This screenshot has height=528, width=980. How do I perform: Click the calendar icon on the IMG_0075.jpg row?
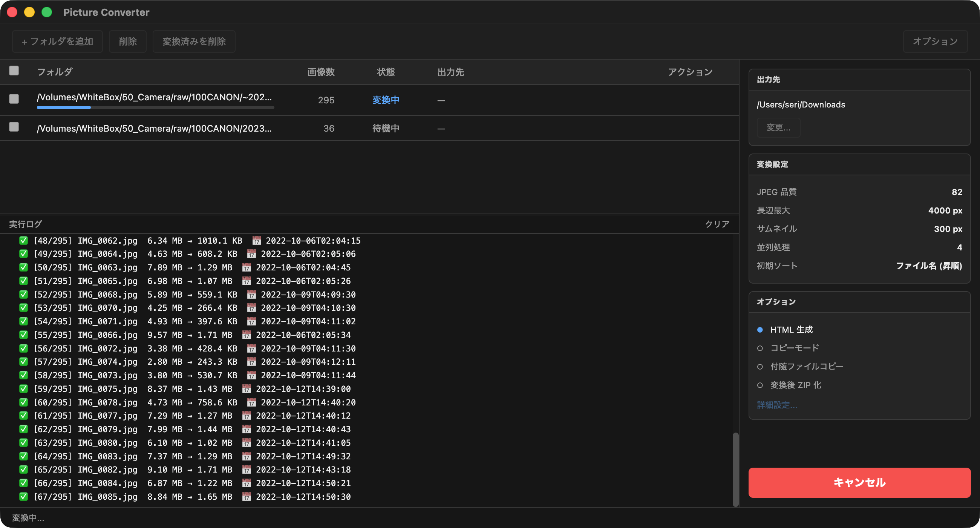tap(248, 389)
